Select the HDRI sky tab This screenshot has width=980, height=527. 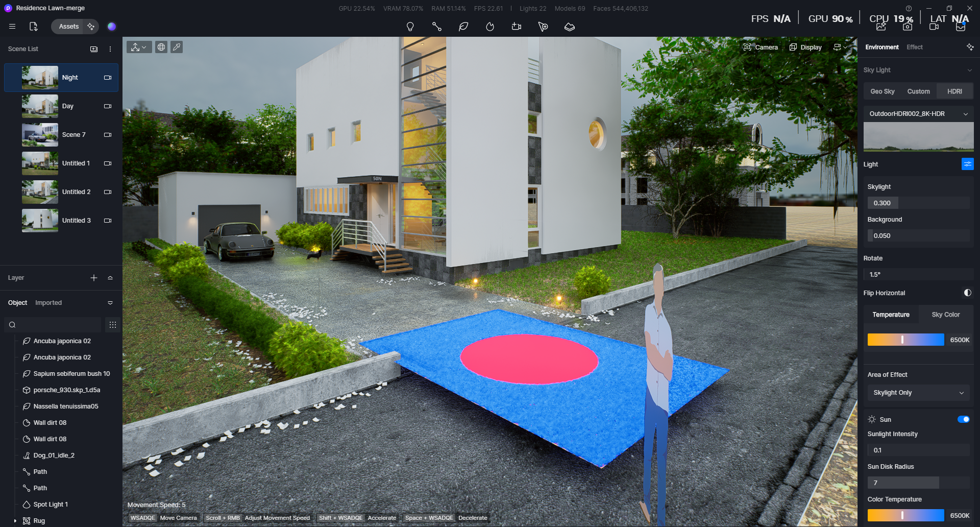click(x=954, y=91)
